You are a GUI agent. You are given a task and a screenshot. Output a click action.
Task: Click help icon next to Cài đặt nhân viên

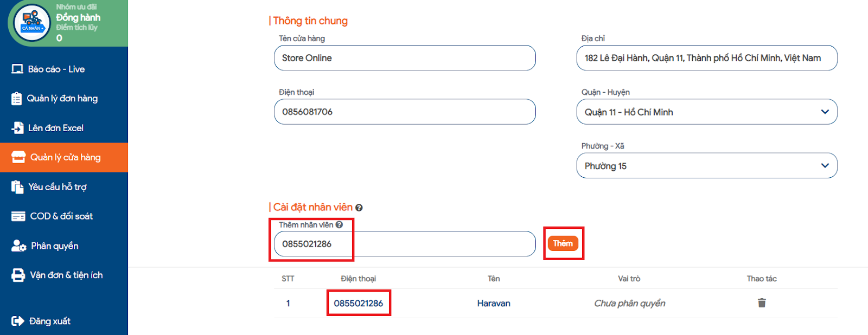tap(359, 208)
